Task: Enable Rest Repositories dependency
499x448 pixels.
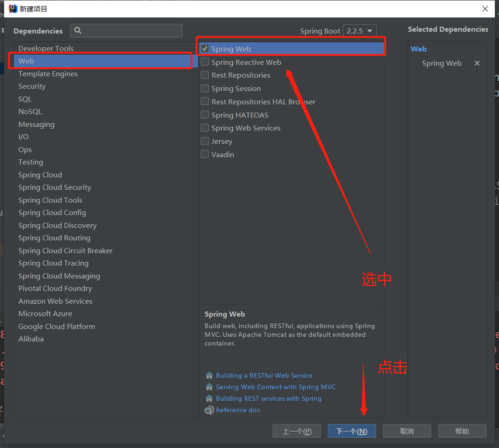Action: coord(205,75)
